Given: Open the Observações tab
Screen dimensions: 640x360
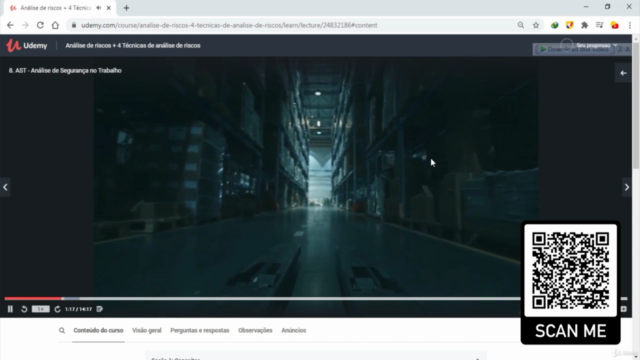Looking at the screenshot, I should tap(255, 330).
